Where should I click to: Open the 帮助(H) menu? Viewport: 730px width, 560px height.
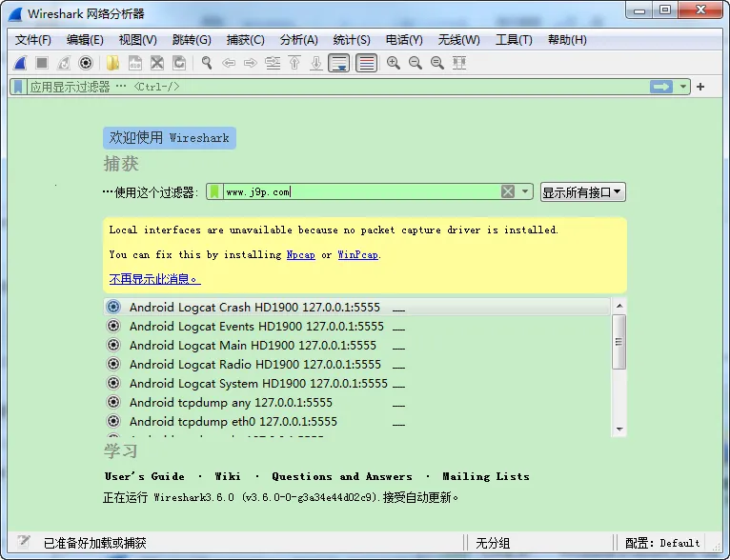click(567, 40)
